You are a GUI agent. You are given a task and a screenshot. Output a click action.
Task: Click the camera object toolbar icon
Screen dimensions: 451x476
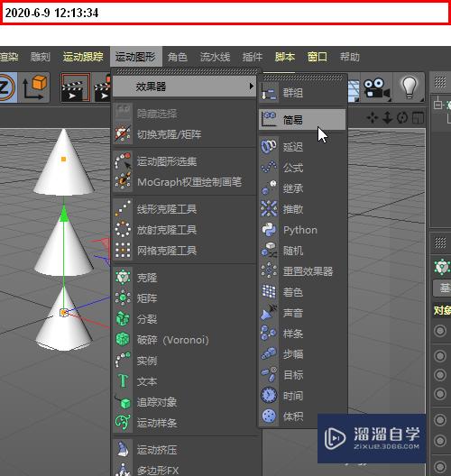click(376, 87)
